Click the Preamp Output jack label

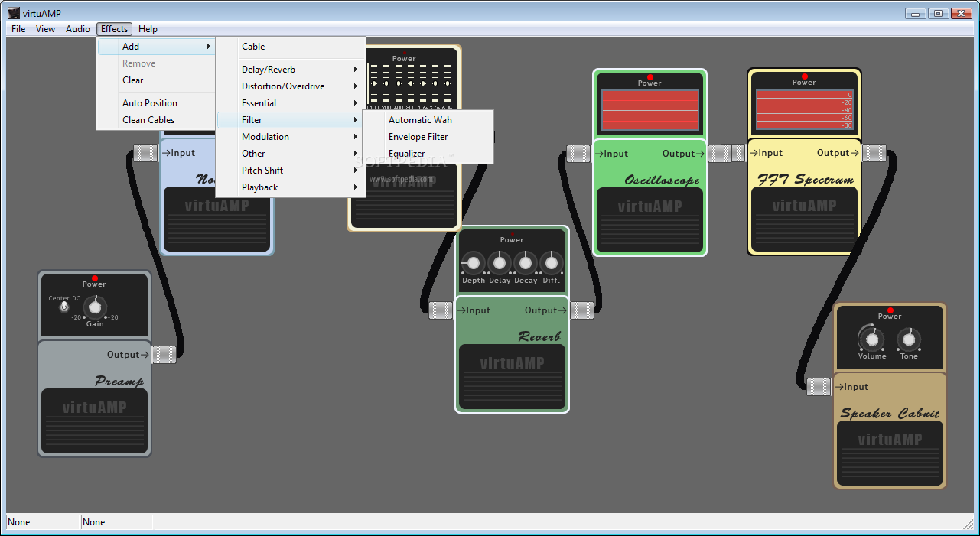pyautogui.click(x=128, y=355)
